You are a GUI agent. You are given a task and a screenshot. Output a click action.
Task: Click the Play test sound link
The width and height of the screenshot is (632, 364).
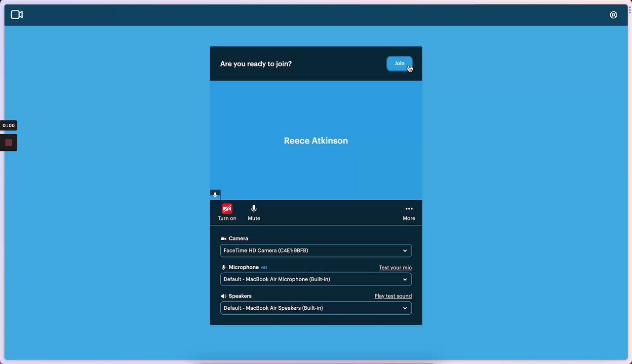[x=393, y=296]
